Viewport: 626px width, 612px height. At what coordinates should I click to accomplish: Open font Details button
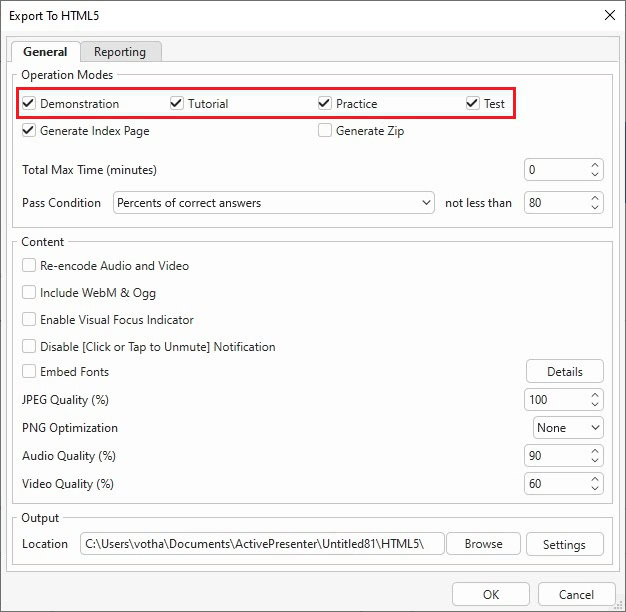pos(564,372)
